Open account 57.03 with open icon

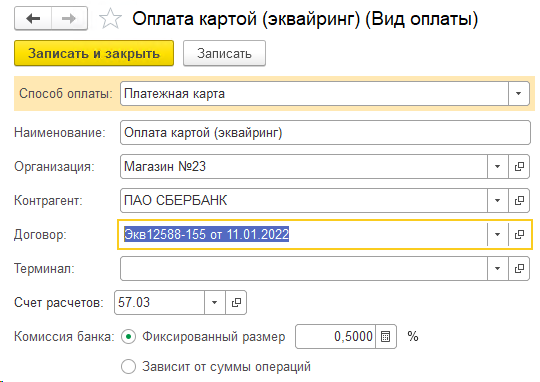coord(236,302)
